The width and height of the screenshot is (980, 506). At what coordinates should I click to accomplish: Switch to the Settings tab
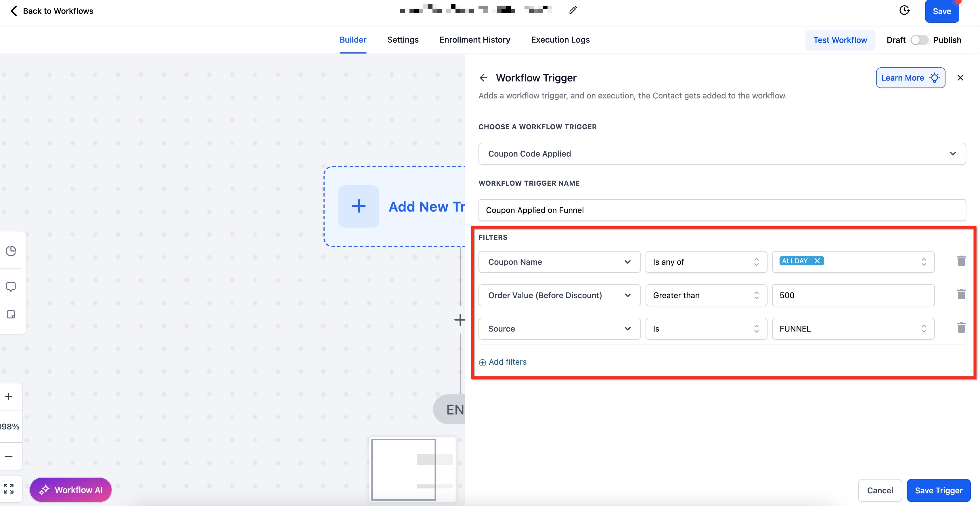click(x=403, y=40)
